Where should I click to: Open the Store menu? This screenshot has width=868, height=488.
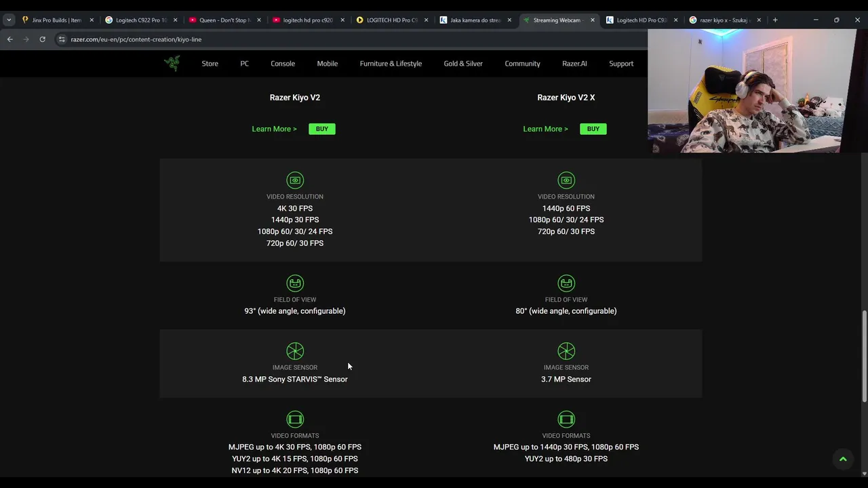coord(210,64)
